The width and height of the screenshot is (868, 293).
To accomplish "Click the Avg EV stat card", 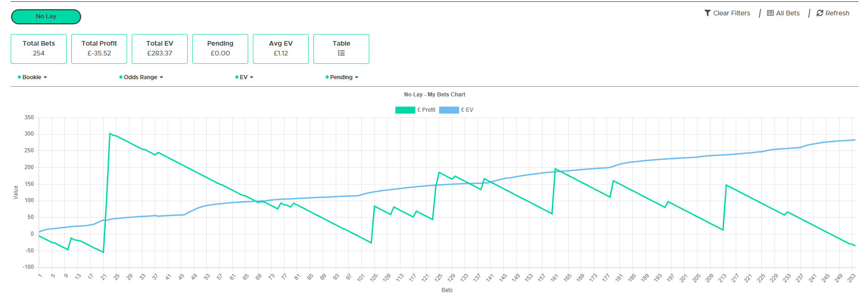I will pos(281,48).
